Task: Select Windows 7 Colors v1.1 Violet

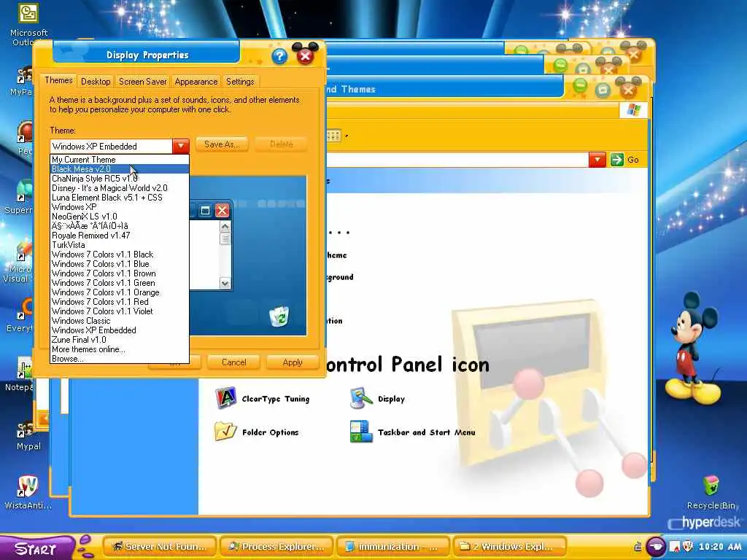Action: [x=120, y=311]
